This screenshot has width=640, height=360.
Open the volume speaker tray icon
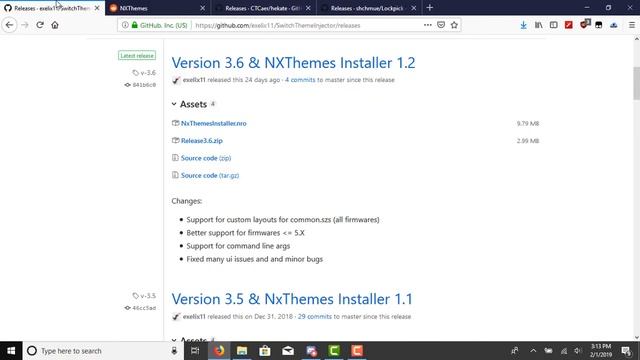[x=578, y=351]
